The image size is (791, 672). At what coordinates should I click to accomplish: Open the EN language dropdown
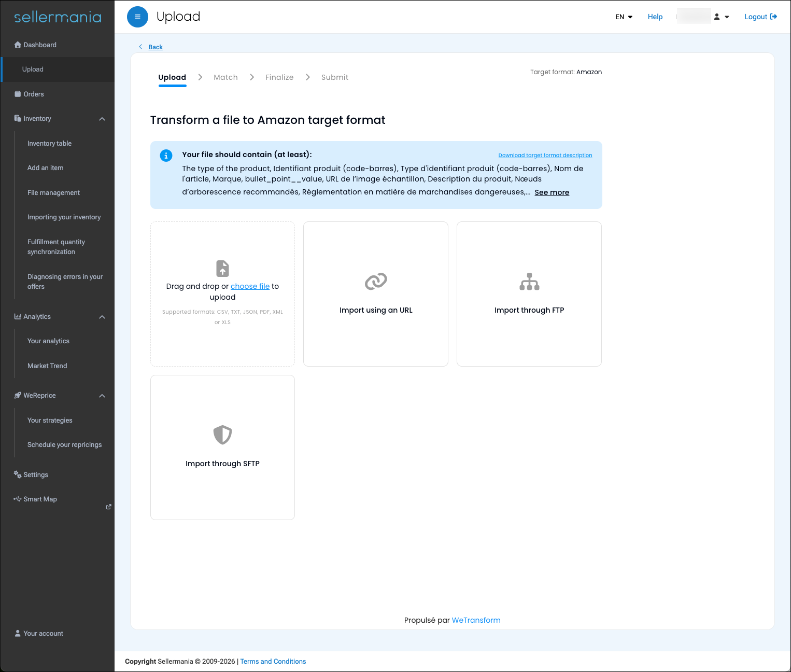point(624,17)
